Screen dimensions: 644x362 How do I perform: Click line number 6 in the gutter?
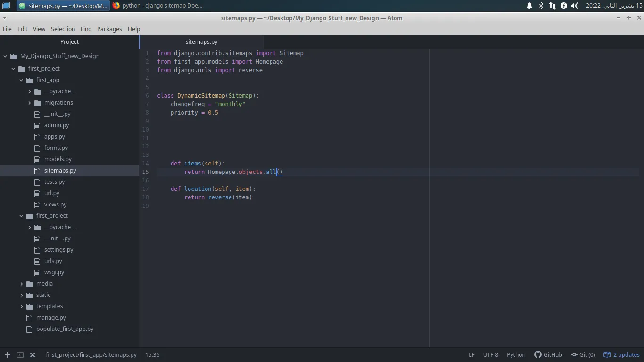coord(147,96)
